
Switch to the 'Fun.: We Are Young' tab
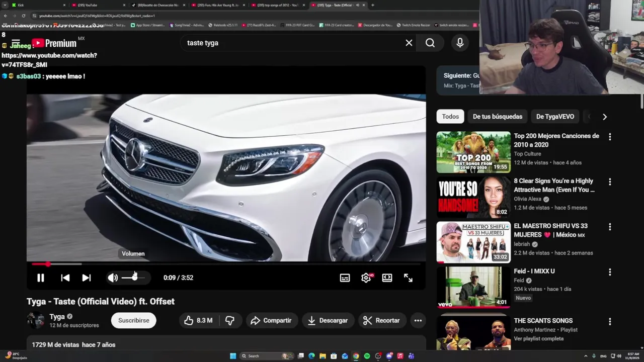point(218,5)
